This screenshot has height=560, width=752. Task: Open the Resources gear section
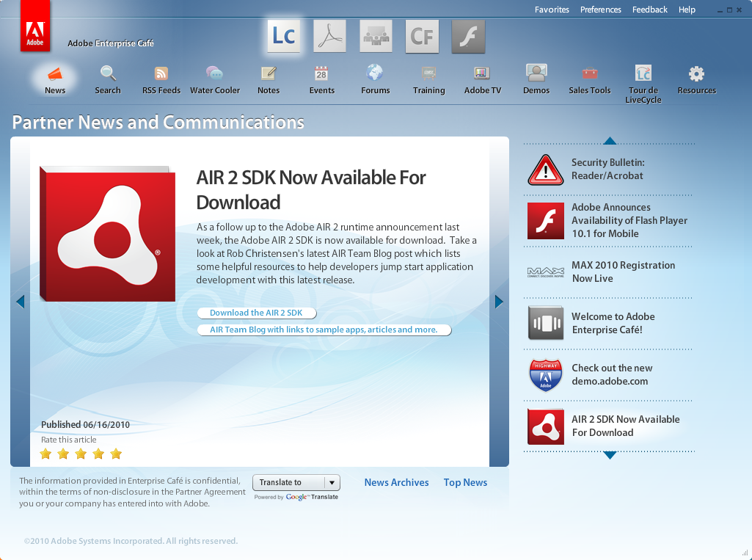coord(696,80)
